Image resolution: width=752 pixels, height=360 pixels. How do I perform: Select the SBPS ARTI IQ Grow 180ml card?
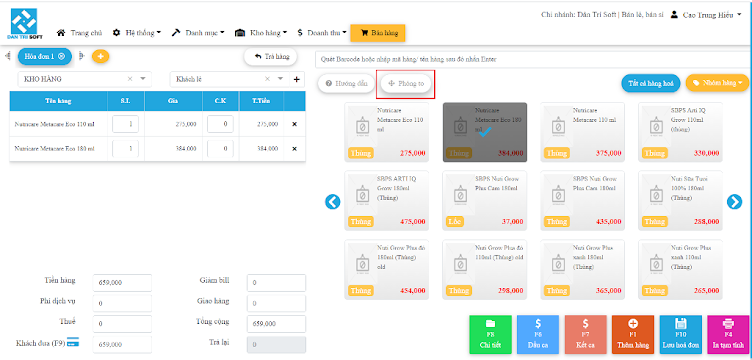point(387,201)
